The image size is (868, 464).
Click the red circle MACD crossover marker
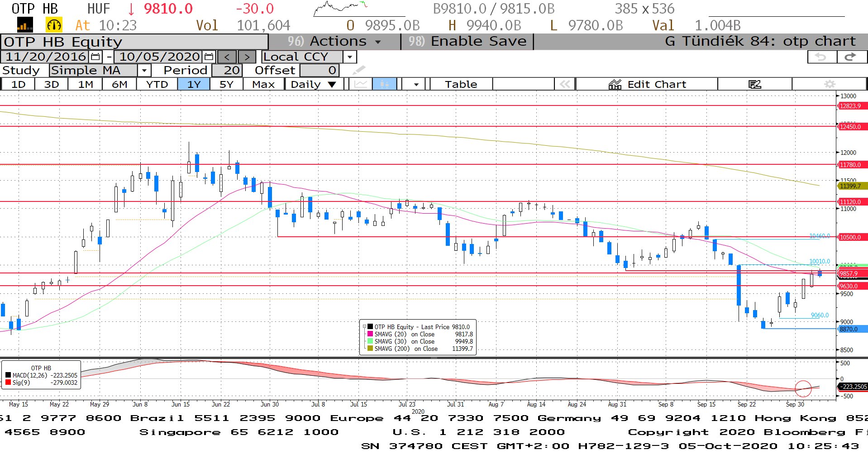pyautogui.click(x=803, y=388)
